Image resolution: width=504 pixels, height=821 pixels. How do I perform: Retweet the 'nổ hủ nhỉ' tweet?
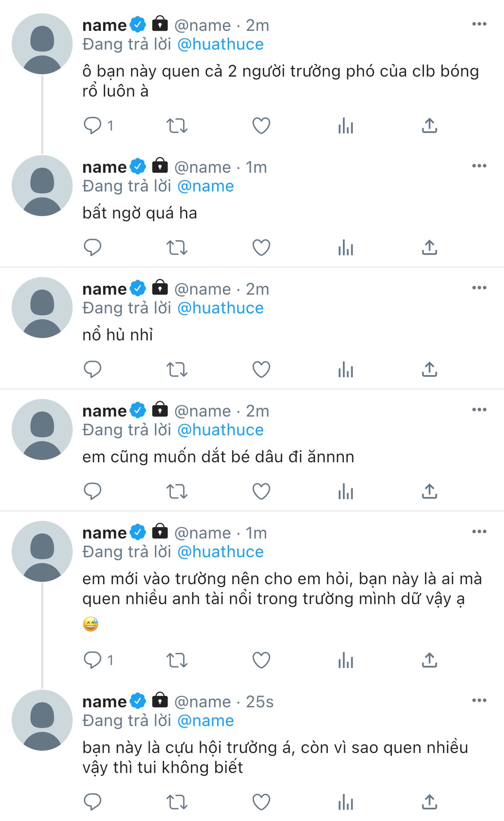point(177,369)
